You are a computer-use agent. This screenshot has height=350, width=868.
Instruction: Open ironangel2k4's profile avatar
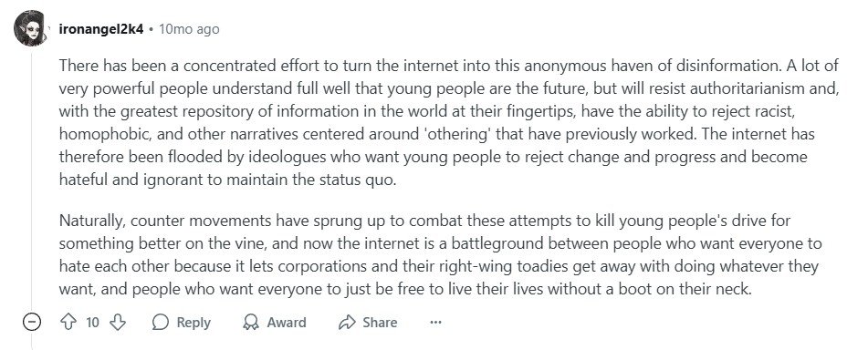30,28
